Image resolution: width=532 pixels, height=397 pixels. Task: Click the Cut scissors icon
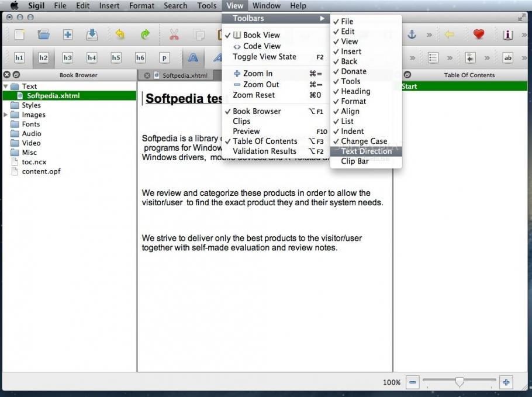pos(174,34)
